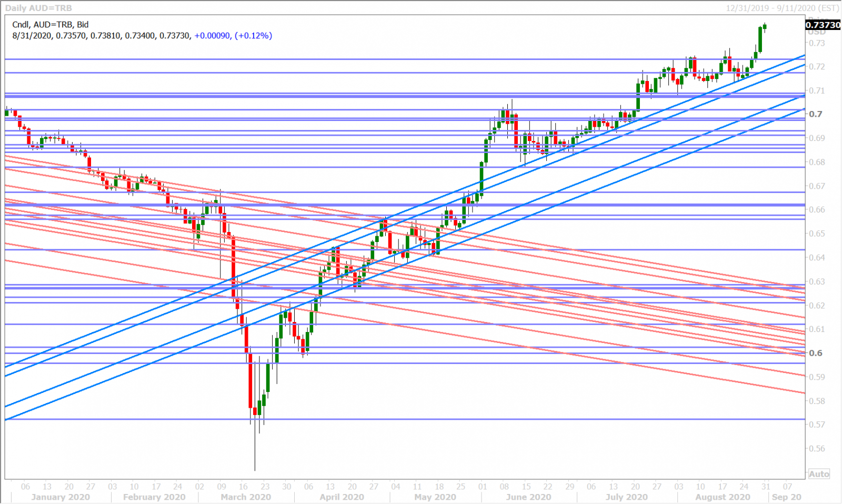
Task: Click the Sep 20 month label
Action: (x=787, y=497)
